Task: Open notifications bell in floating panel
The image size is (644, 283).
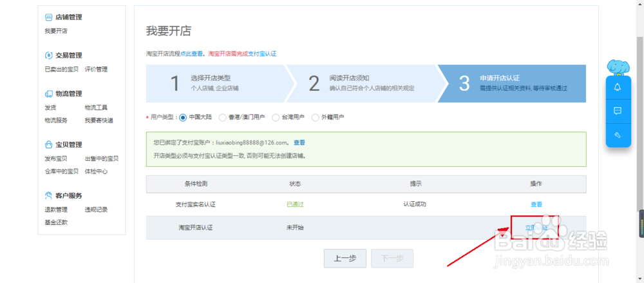Action: (618, 87)
